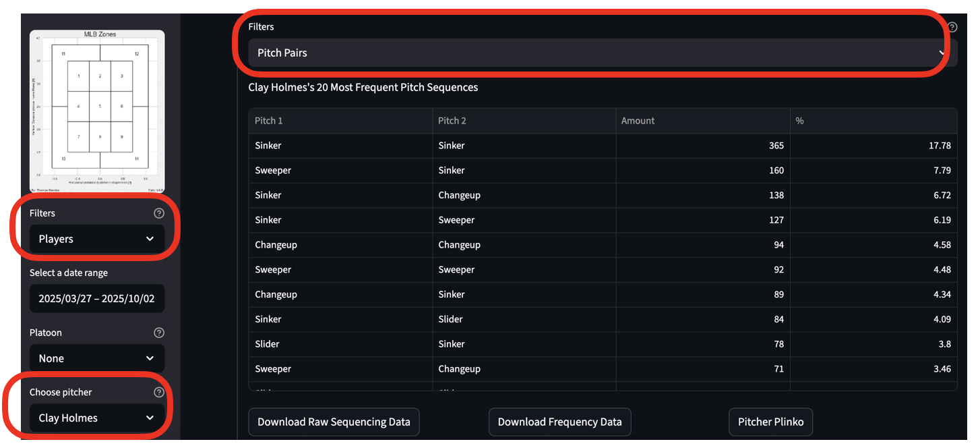Open the Players filter dropdown
This screenshot has width=980, height=448.
[96, 239]
